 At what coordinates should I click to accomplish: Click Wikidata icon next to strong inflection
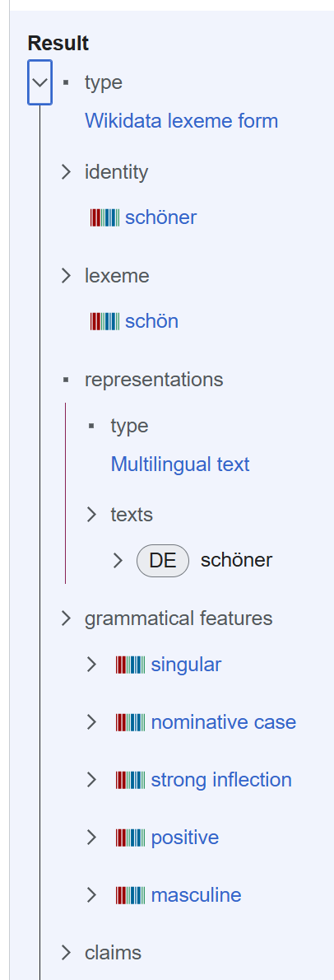pos(131,780)
